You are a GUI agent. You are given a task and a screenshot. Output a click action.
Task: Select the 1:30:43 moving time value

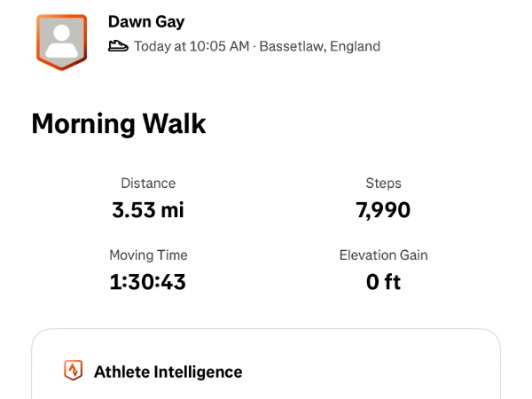pyautogui.click(x=148, y=282)
